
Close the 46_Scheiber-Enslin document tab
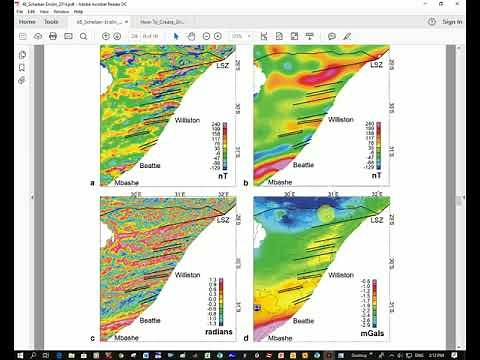pyautogui.click(x=126, y=22)
